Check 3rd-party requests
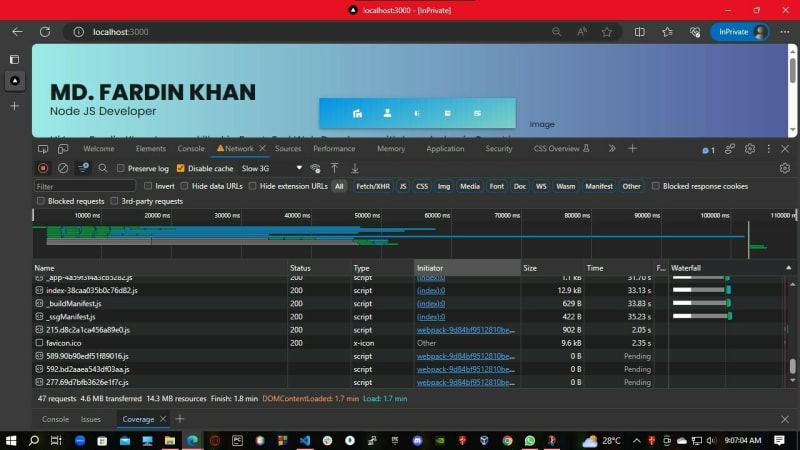This screenshot has height=450, width=800. [114, 201]
